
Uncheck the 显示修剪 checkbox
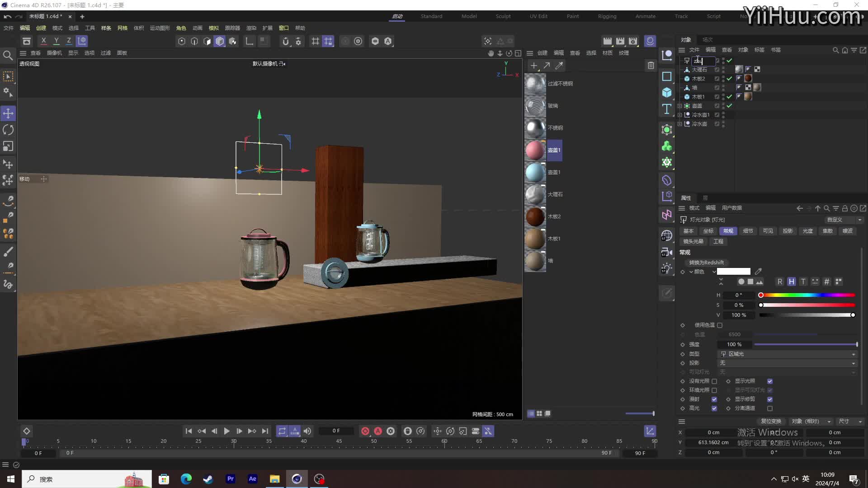(770, 399)
